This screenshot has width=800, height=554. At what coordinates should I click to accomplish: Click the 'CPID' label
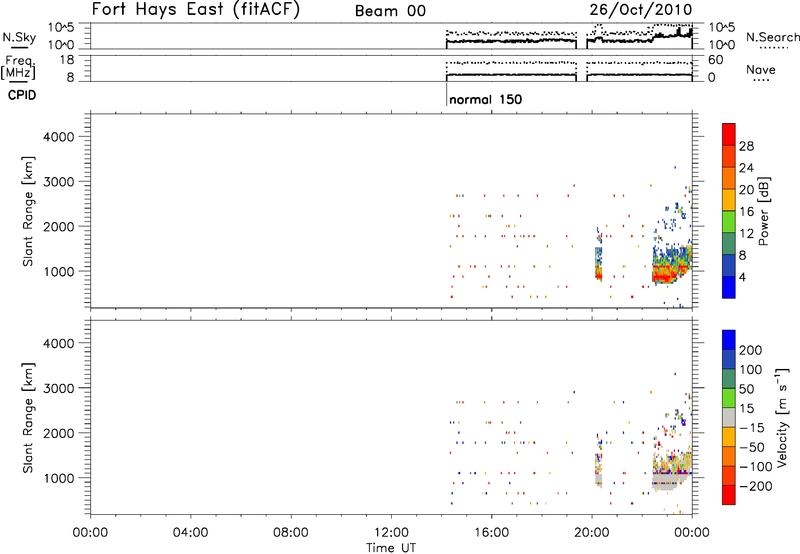tap(22, 95)
